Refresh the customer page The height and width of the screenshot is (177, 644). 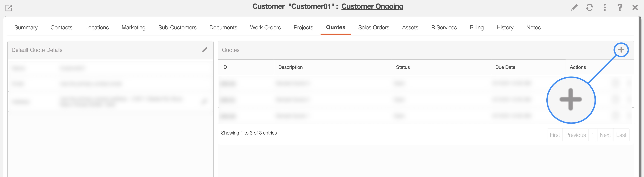click(x=590, y=8)
